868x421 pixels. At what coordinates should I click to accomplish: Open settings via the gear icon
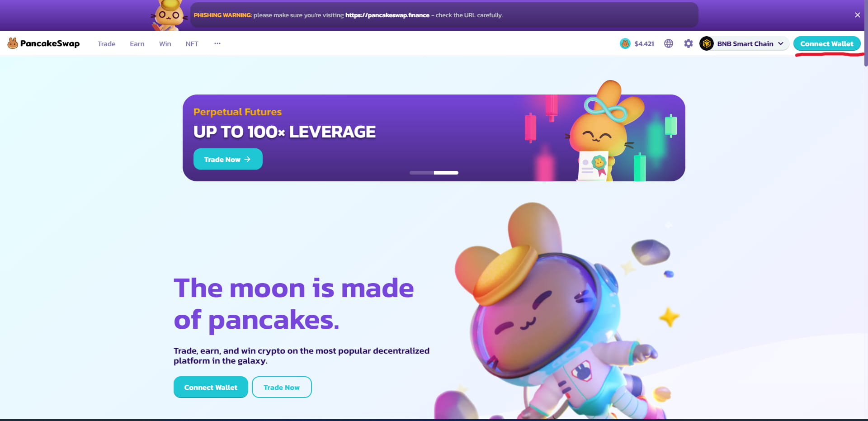coord(688,43)
